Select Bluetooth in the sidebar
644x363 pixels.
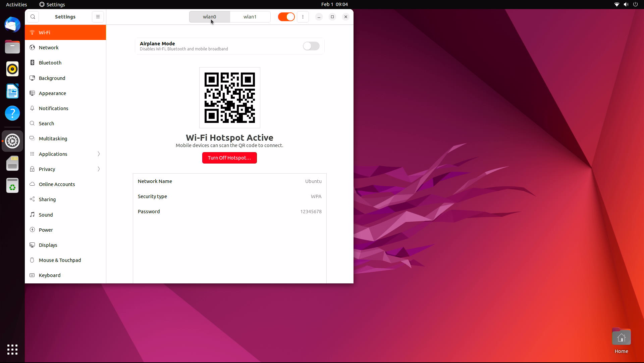(x=65, y=63)
